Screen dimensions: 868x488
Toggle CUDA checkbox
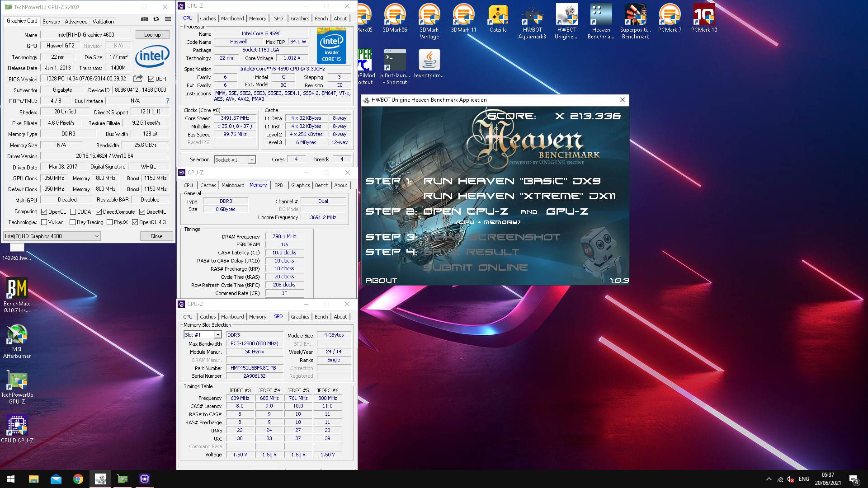[x=73, y=211]
